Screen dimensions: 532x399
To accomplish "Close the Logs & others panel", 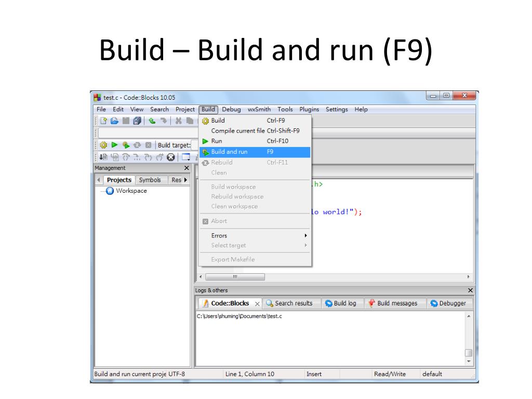I will pyautogui.click(x=470, y=290).
